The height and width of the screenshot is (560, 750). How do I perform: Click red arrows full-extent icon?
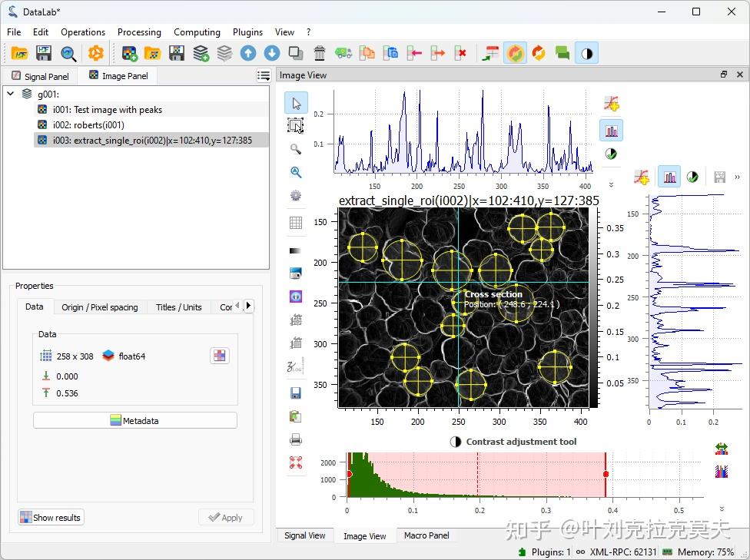(296, 462)
